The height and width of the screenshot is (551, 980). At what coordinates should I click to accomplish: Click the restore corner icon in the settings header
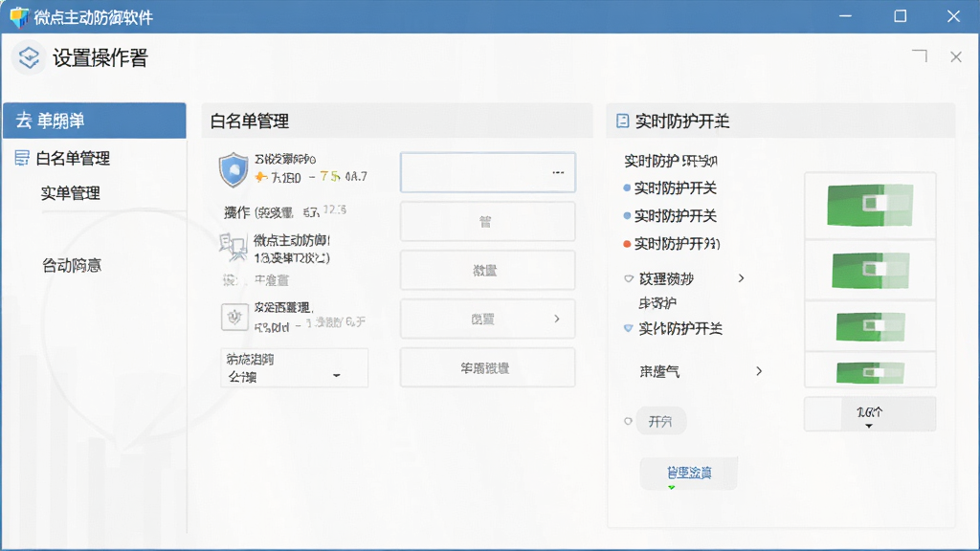click(920, 56)
